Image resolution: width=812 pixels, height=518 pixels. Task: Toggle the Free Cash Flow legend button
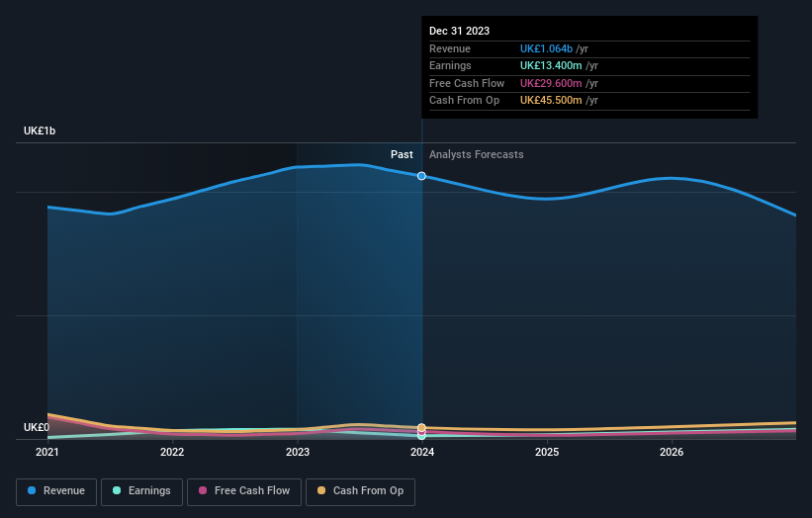(x=244, y=491)
